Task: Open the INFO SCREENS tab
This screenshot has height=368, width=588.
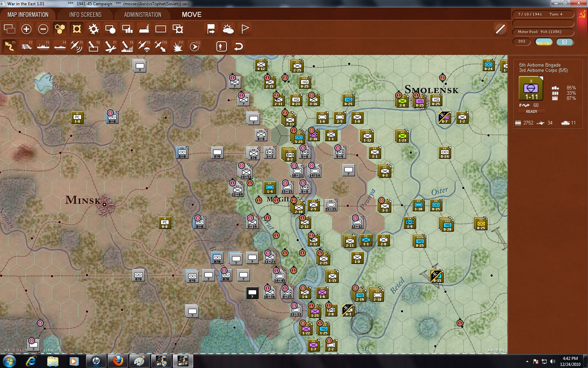Action: [x=85, y=15]
